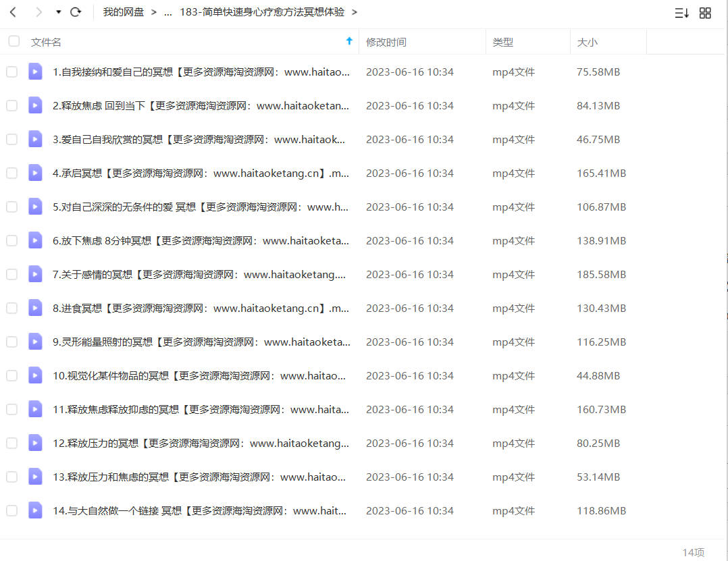Click video icon of 13.释放压力和焦虑的冥想

35,477
